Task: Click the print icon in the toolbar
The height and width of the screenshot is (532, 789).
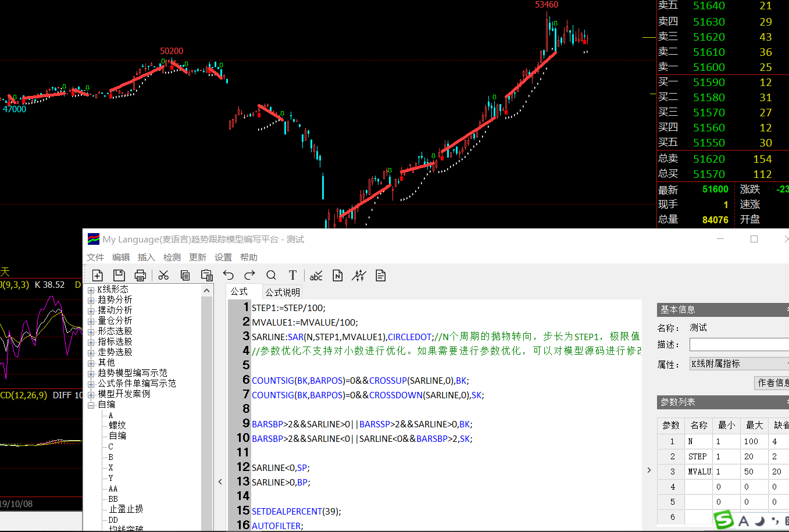Action: point(140,276)
